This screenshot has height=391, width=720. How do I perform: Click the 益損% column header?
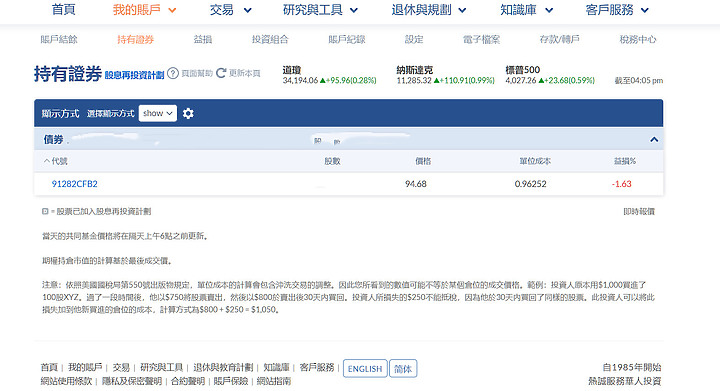tap(625, 161)
